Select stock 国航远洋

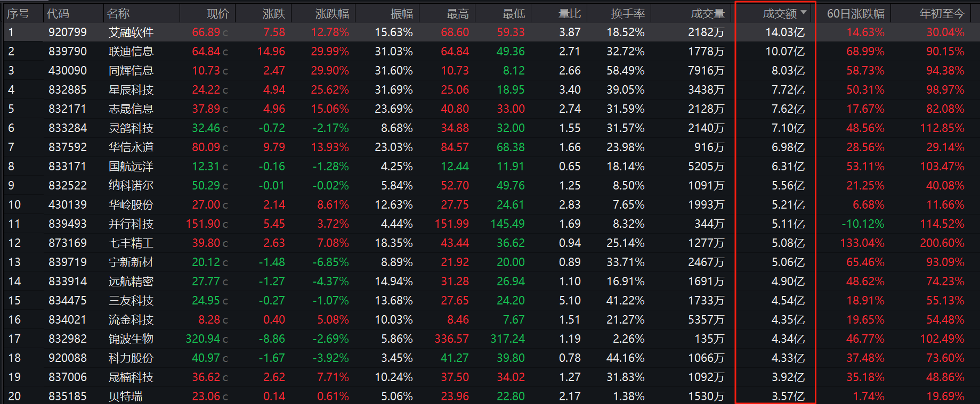click(131, 167)
